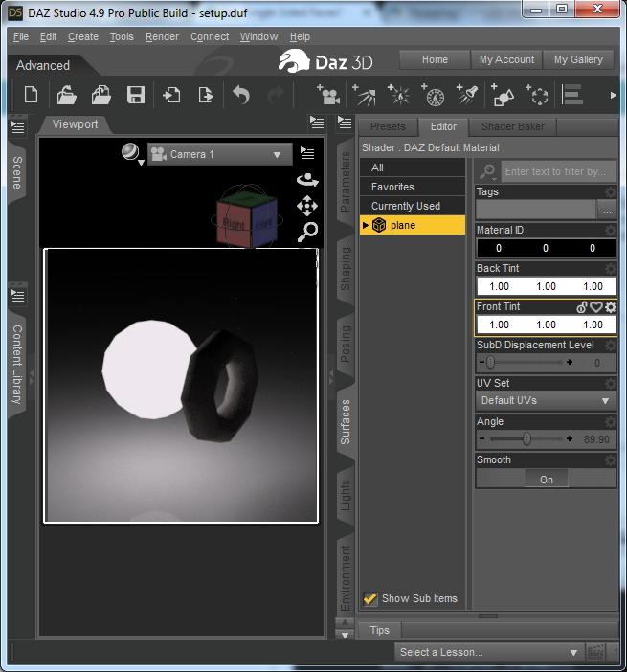Image resolution: width=627 pixels, height=672 pixels.
Task: Open the draw style sphere menu
Action: (x=131, y=153)
